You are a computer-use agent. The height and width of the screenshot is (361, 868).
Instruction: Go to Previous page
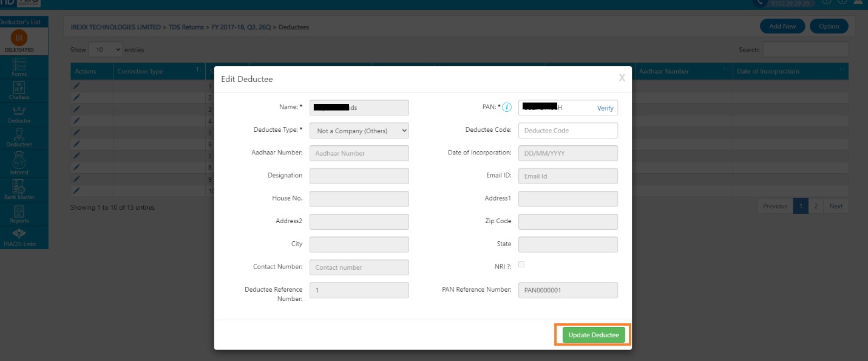click(x=775, y=206)
